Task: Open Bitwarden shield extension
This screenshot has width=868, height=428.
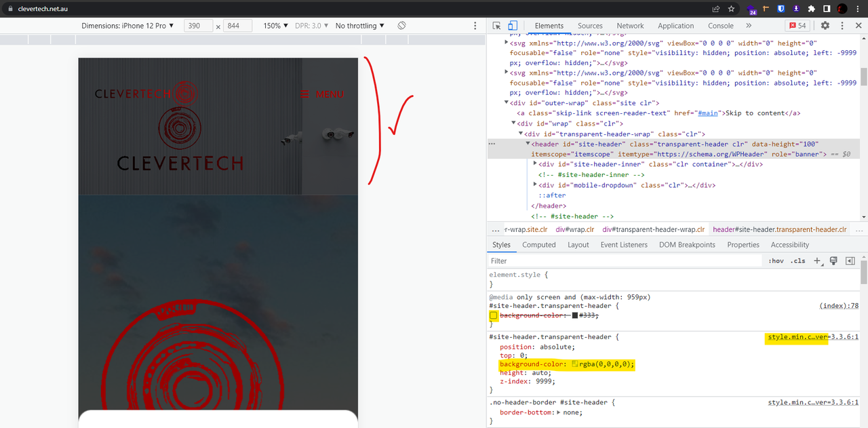Action: (x=782, y=9)
